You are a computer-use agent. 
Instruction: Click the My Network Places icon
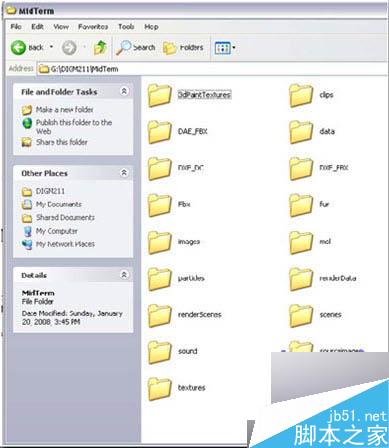27,244
